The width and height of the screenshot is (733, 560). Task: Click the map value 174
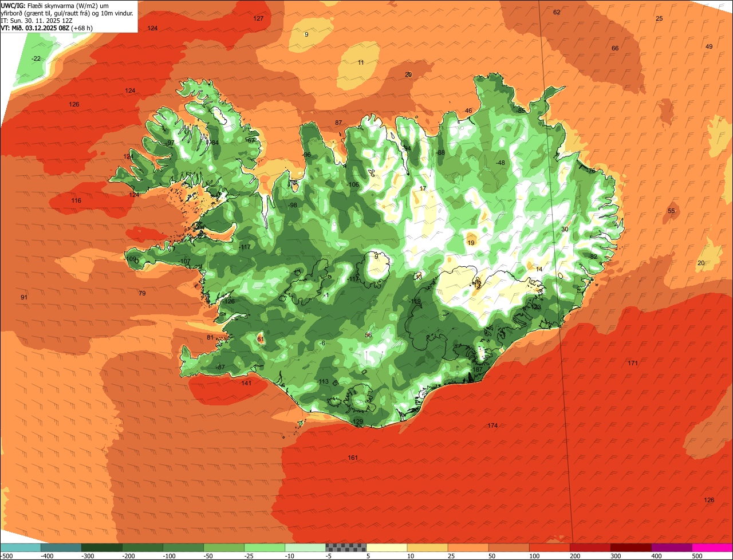pyautogui.click(x=492, y=425)
